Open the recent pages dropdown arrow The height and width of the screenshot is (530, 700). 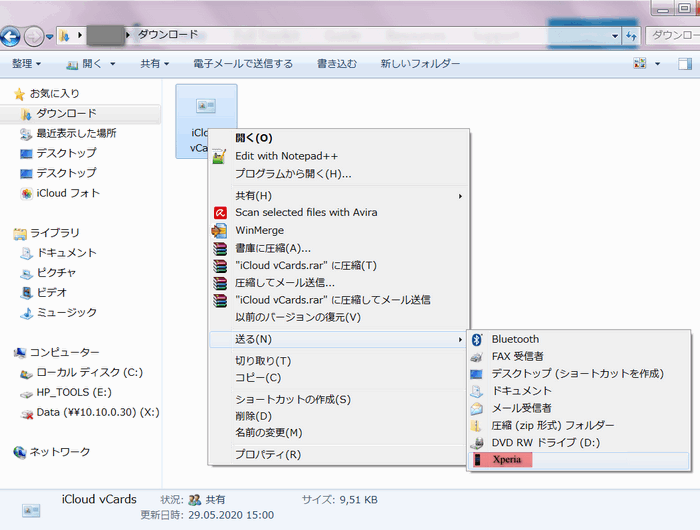click(x=50, y=37)
